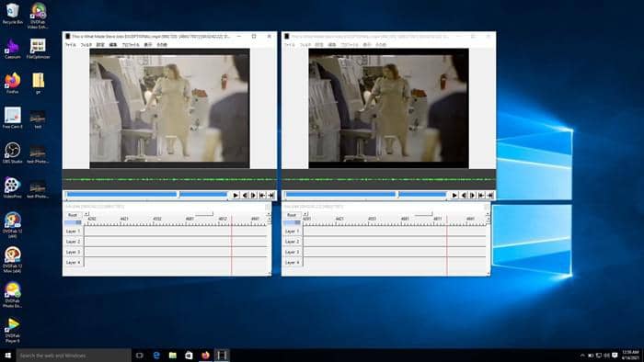
Task: Jump to the last frame in right window
Action: [x=489, y=195]
